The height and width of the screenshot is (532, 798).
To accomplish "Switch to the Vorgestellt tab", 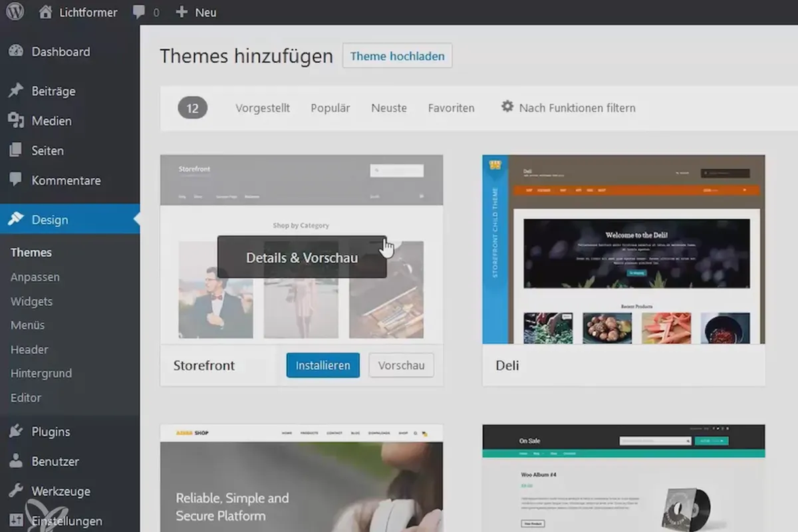I will (x=263, y=108).
